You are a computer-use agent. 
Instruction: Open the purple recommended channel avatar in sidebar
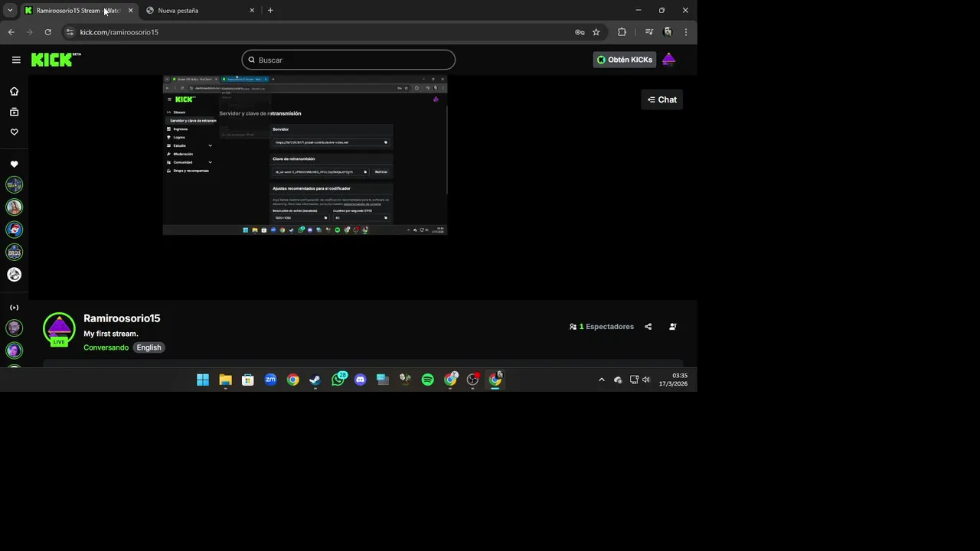pos(14,350)
